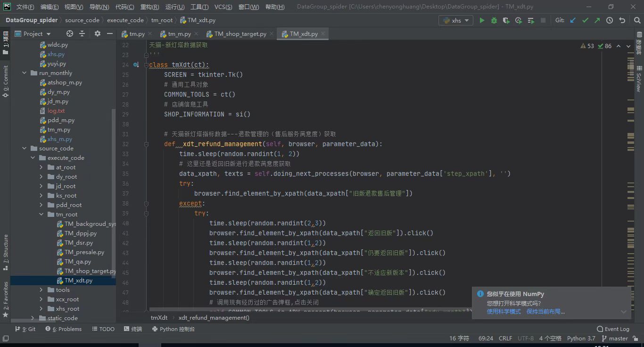Go to previous highlighted error arrow
Screen dimensions: 644x347
point(619,46)
